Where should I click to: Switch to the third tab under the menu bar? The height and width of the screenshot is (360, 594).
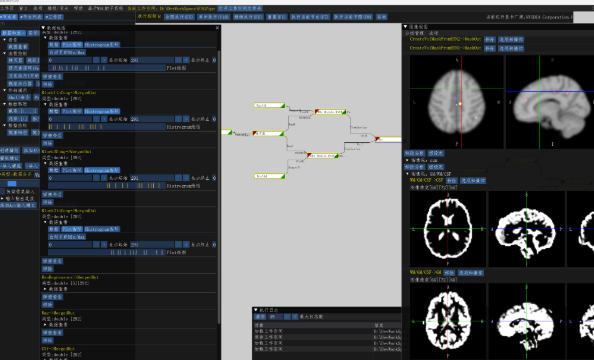(54, 17)
